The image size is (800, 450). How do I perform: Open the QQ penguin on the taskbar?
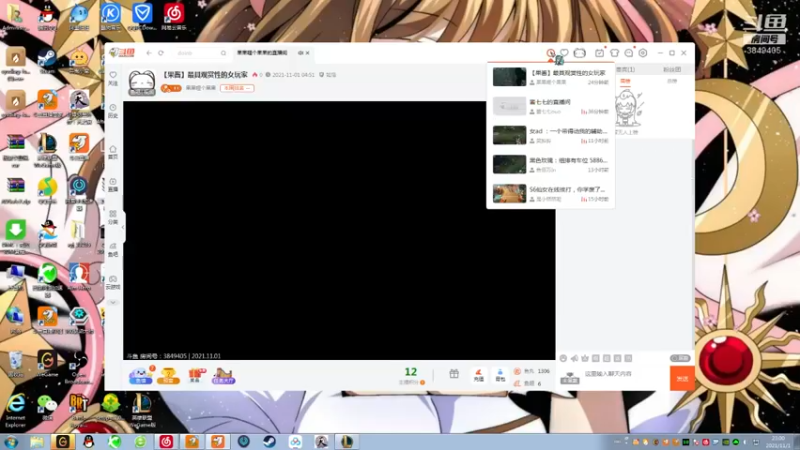(x=89, y=441)
